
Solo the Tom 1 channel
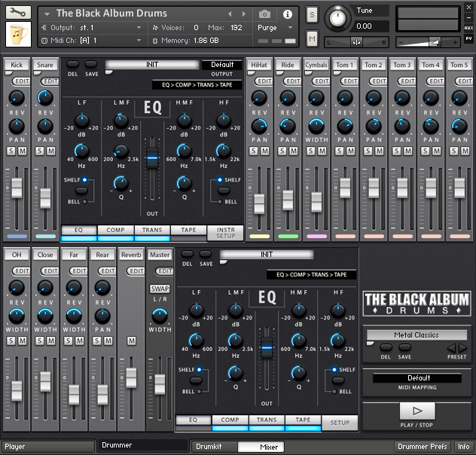pyautogui.click(x=339, y=151)
